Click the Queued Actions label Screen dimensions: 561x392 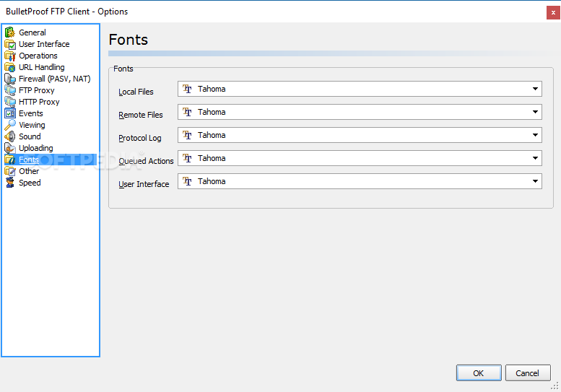[146, 161]
